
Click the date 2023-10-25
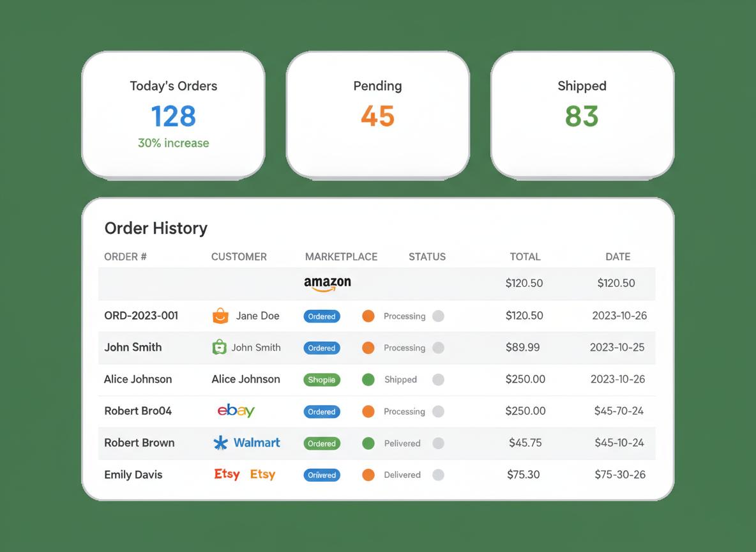617,348
